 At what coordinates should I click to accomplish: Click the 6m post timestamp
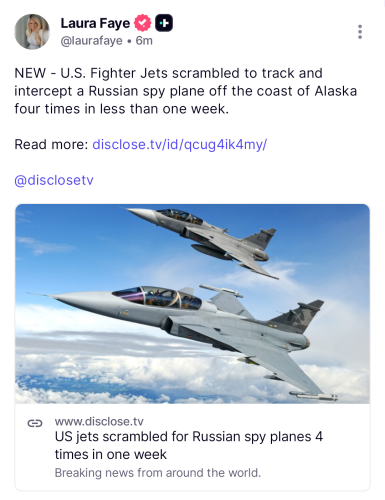point(144,41)
